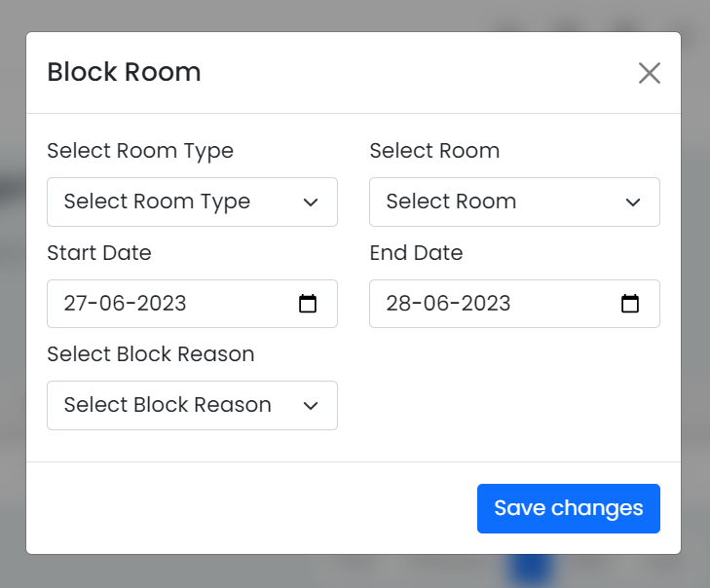This screenshot has height=588, width=710.
Task: Click the chevron arrow in Block Reason field
Action: [311, 406]
